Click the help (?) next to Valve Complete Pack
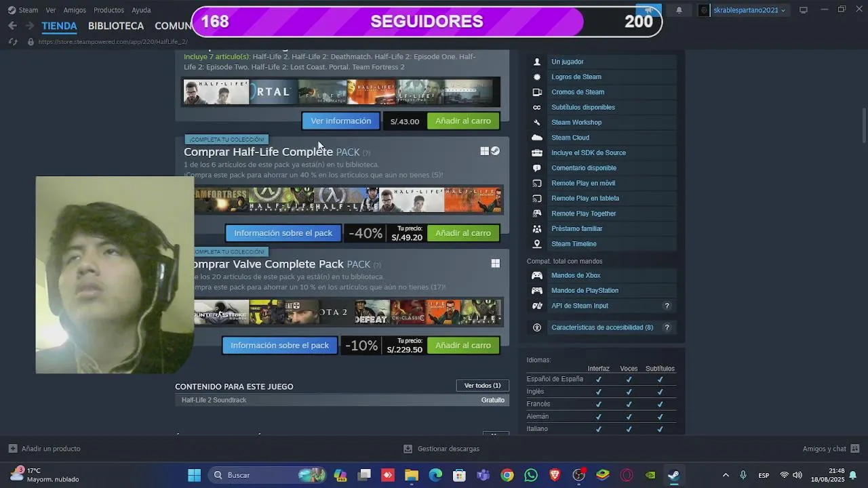This screenshot has width=868, height=488. pos(377,265)
